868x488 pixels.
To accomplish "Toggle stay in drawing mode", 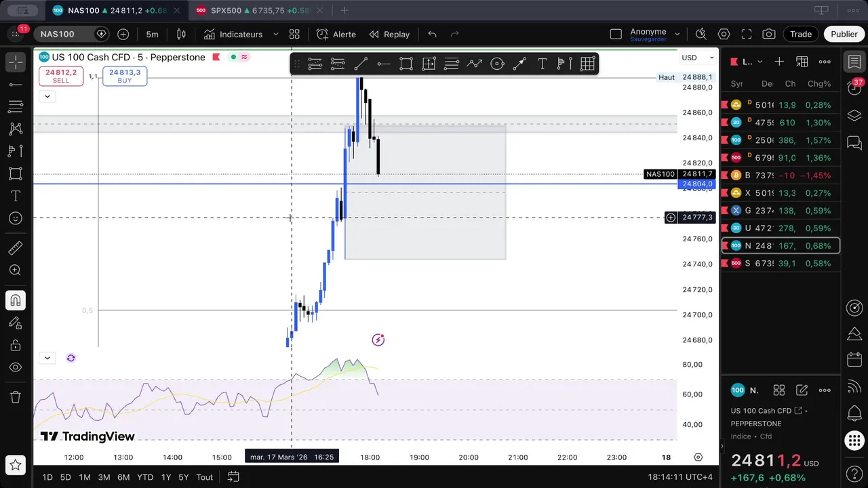I will [x=15, y=323].
